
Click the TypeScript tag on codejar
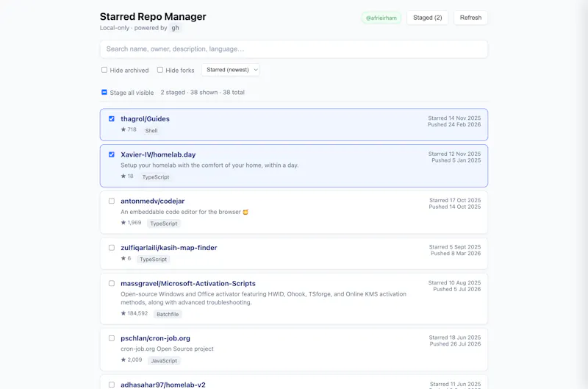point(163,224)
